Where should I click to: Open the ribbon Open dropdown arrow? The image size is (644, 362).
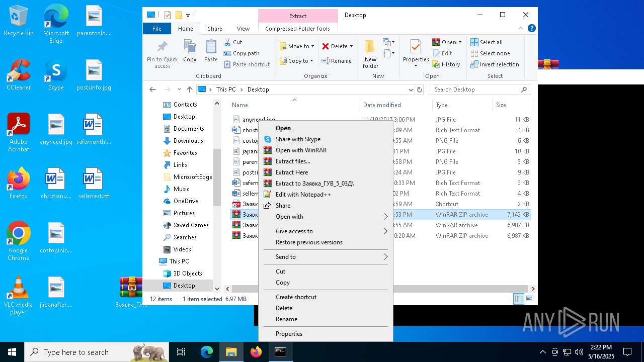460,42
